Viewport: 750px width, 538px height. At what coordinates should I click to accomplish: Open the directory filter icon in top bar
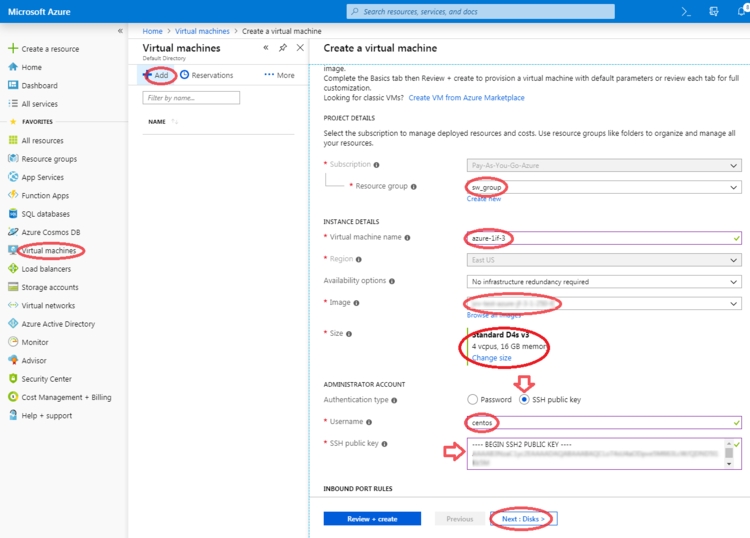tap(713, 11)
